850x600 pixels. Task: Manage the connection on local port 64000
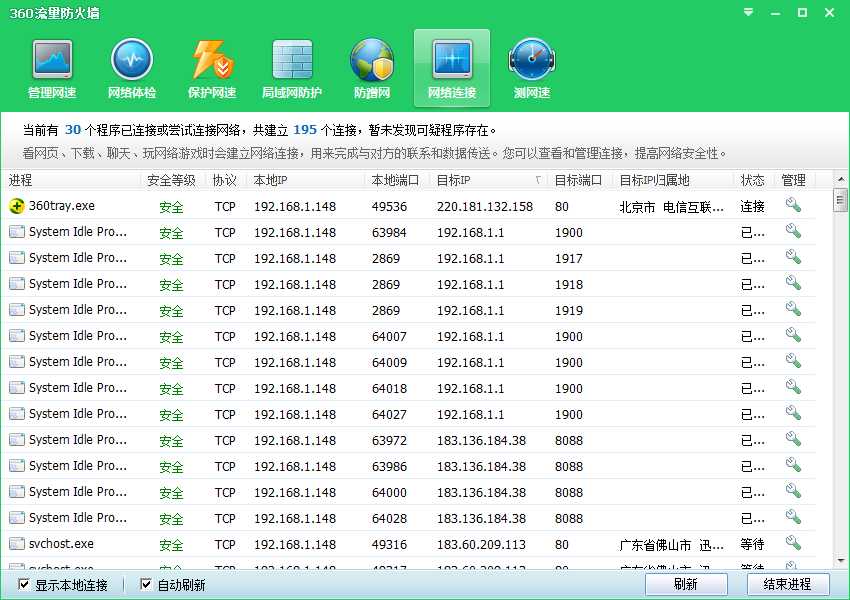coord(793,491)
